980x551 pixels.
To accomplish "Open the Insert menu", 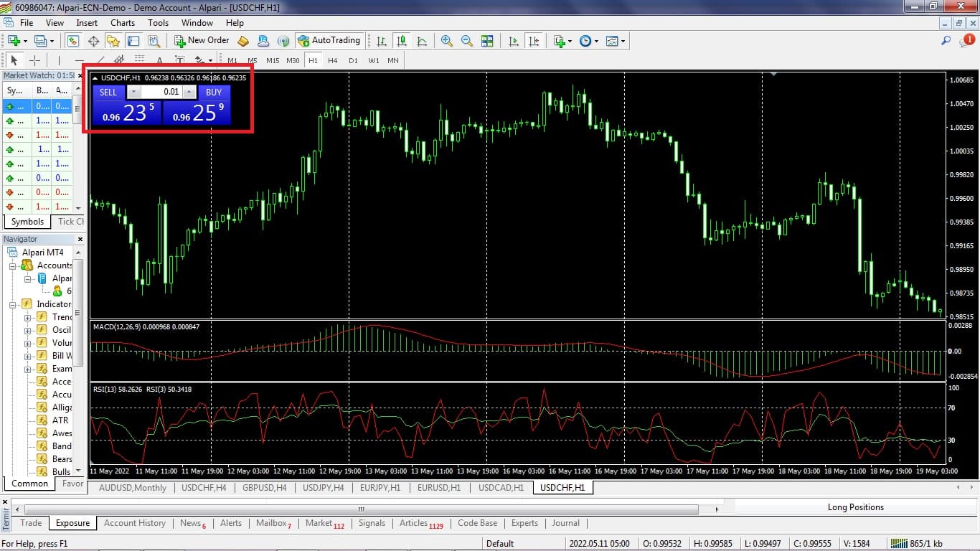I will click(87, 22).
